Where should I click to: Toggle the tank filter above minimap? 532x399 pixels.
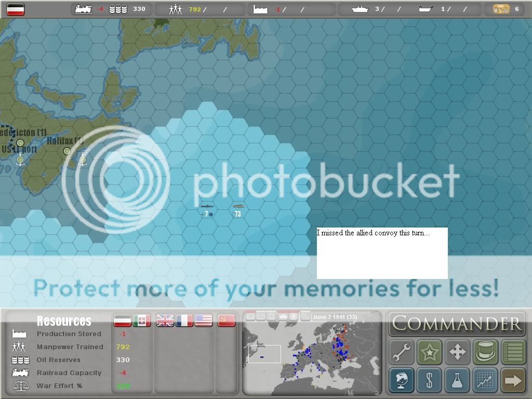[x=283, y=316]
